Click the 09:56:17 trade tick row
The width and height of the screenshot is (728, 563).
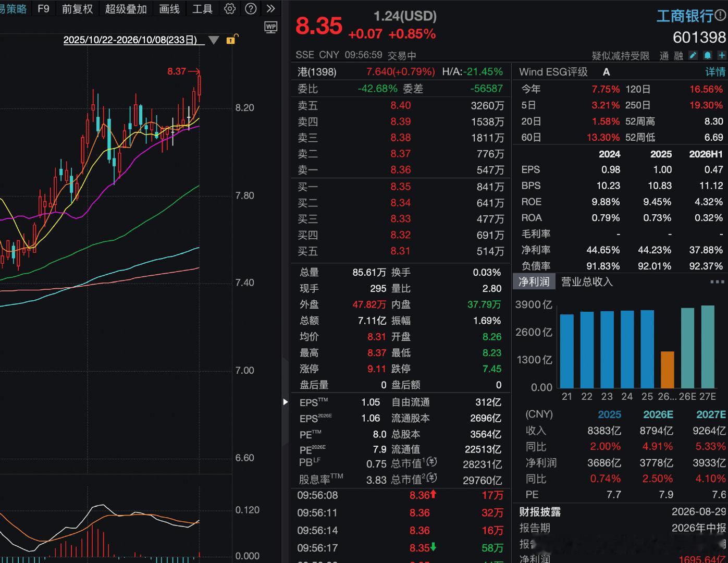400,548
